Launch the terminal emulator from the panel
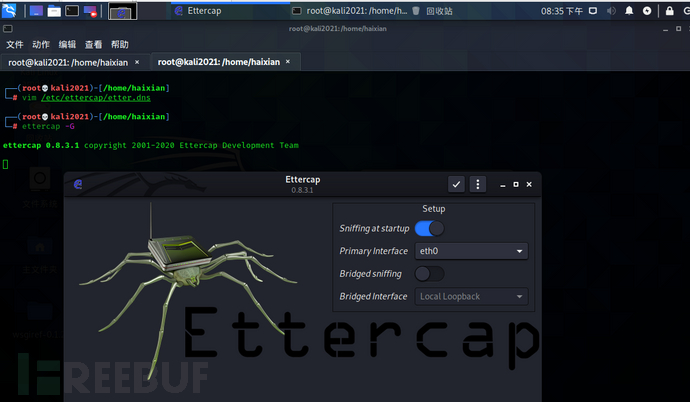Viewport: 690px width, 402px height. [72, 11]
